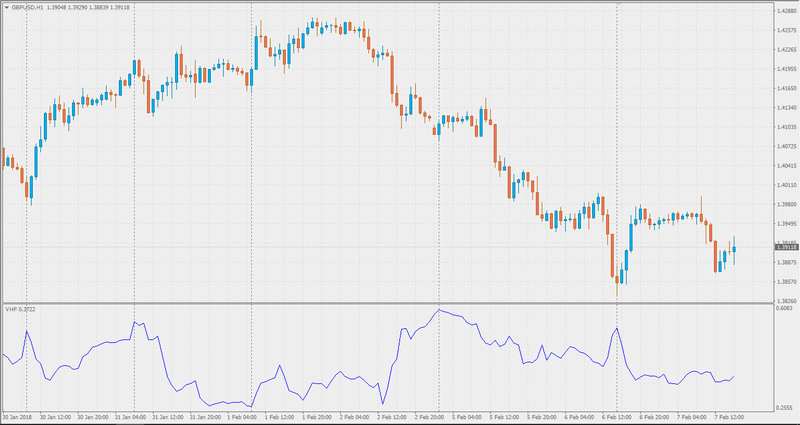Click the lowest orange candle near 6 Feb 12:00

point(617,279)
